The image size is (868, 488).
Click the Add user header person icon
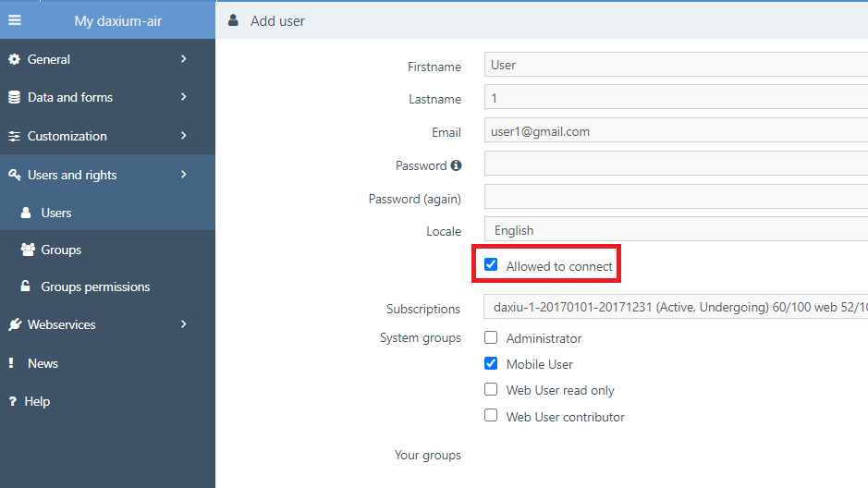click(x=233, y=20)
